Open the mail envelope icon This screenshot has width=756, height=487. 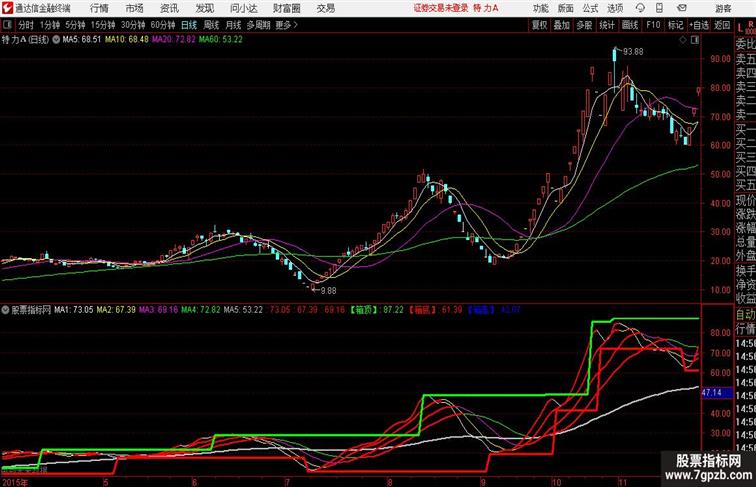click(682, 8)
